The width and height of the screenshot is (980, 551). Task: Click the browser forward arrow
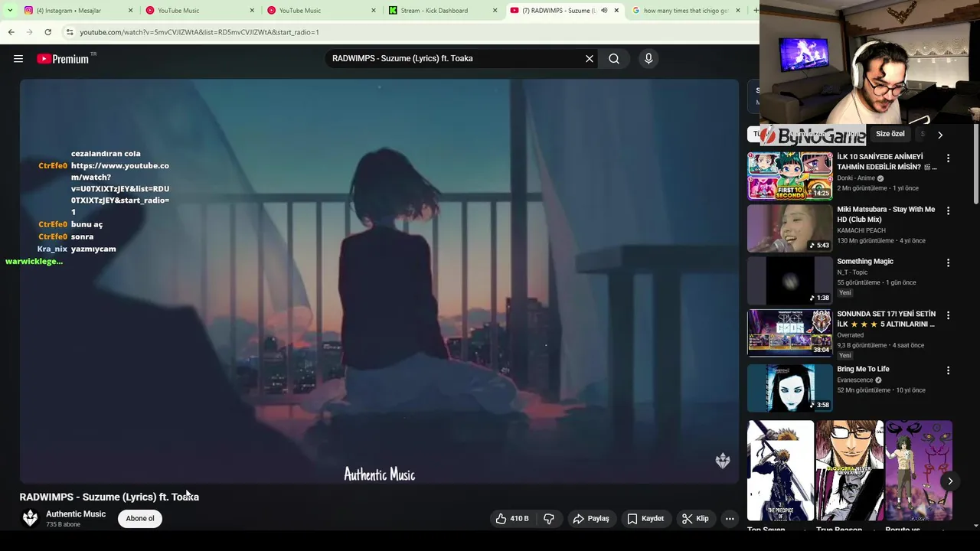pos(29,32)
